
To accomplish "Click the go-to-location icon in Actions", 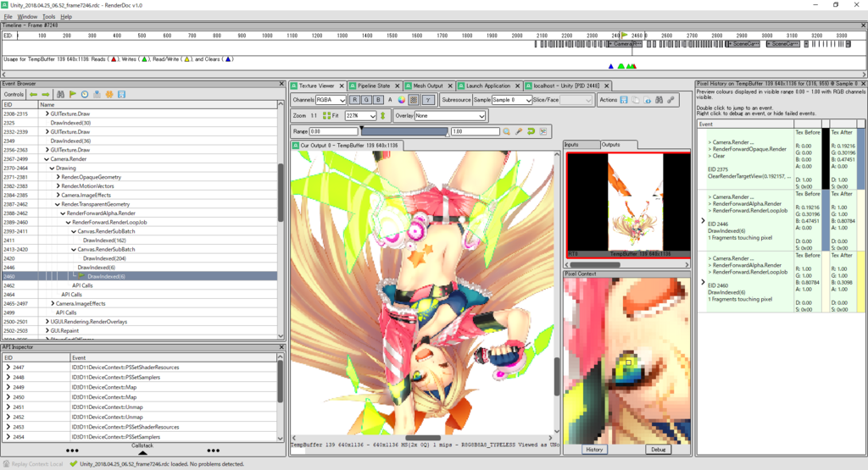I will coord(647,100).
